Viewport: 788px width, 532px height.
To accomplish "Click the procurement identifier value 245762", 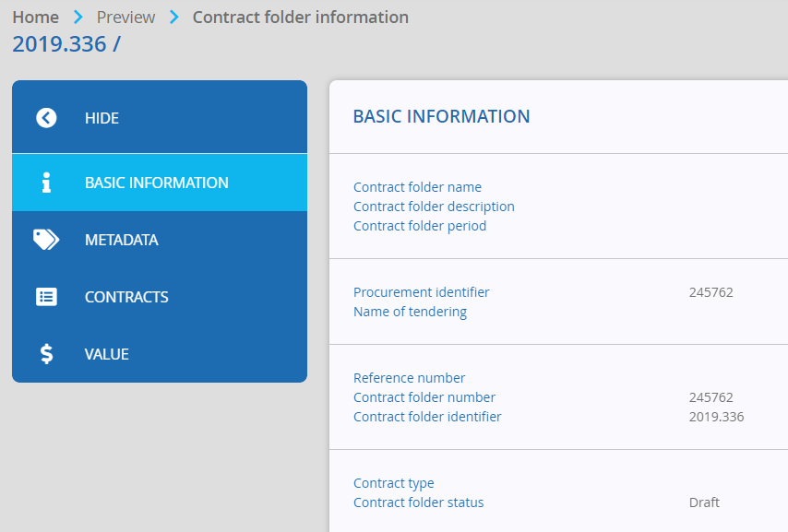I will [711, 292].
